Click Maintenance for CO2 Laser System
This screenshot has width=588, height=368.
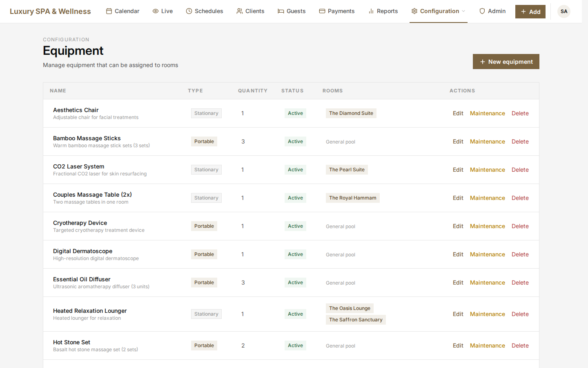click(x=487, y=169)
